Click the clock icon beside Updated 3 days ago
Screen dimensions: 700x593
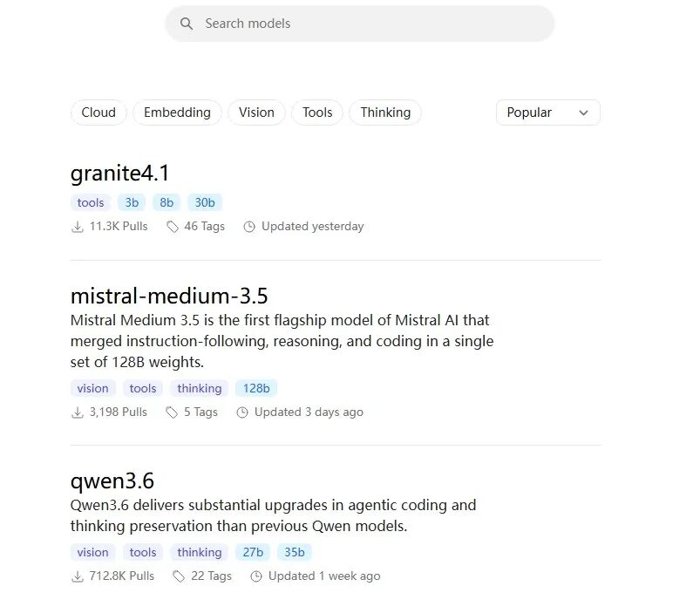pos(242,412)
